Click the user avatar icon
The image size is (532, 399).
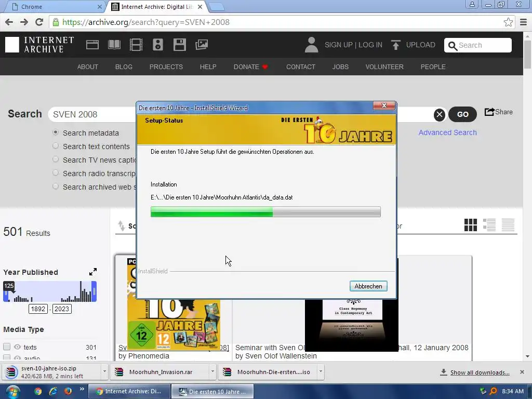[x=311, y=45]
